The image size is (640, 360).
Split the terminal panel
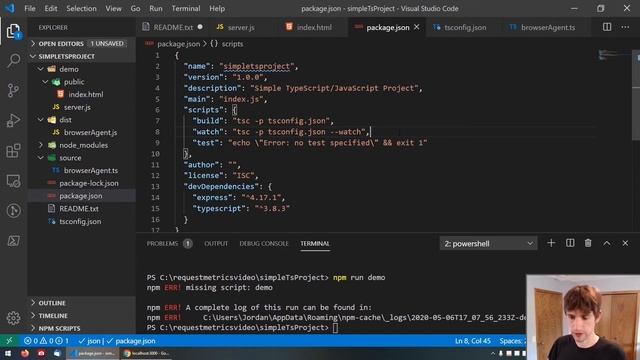570,243
